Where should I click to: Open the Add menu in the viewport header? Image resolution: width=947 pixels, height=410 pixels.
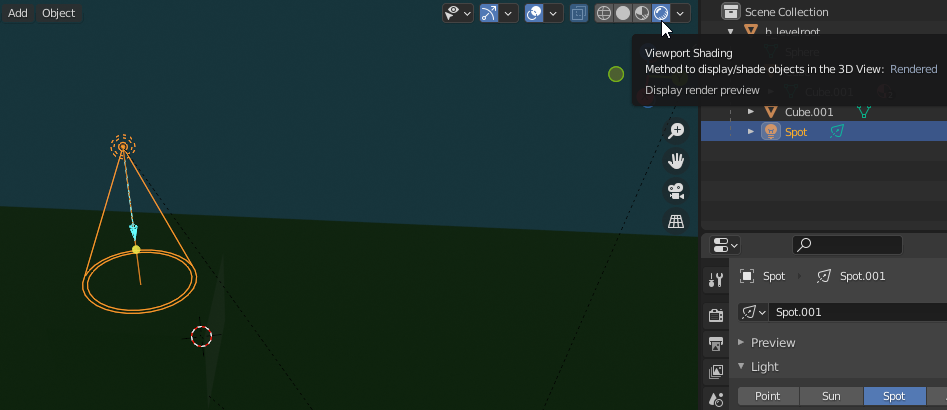click(x=18, y=13)
